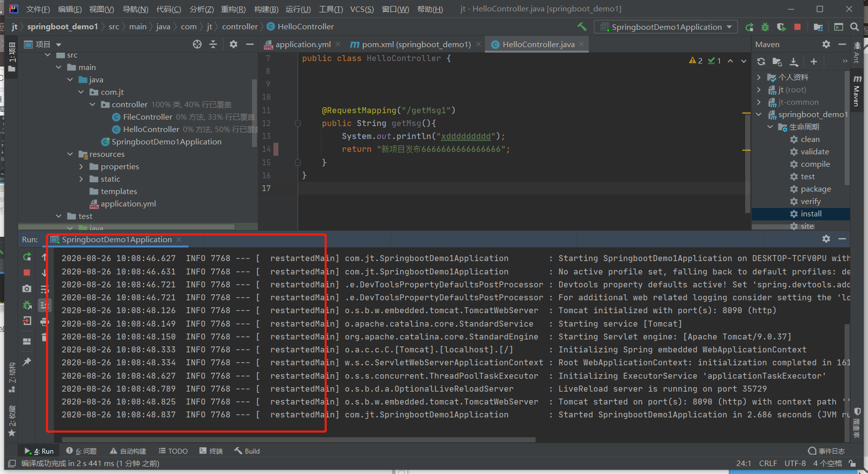Viewport: 868px width, 474px height.
Task: Click the Build project hammer icon
Action: coord(582,27)
